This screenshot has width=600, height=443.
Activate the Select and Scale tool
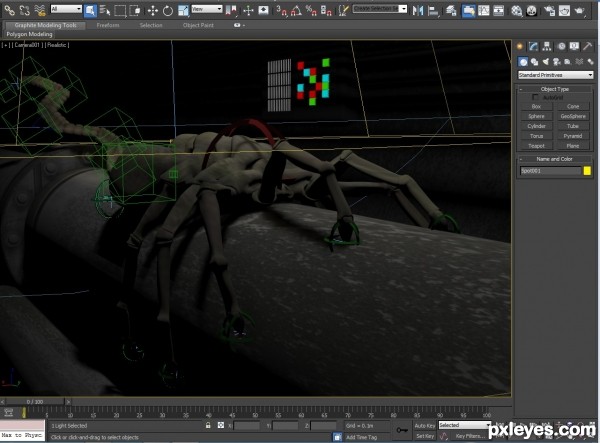click(183, 10)
